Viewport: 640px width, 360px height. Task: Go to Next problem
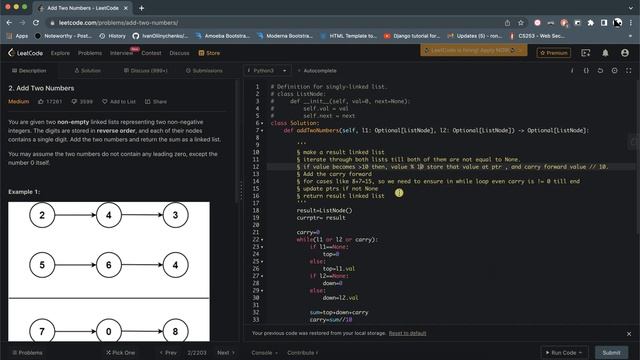226,353
